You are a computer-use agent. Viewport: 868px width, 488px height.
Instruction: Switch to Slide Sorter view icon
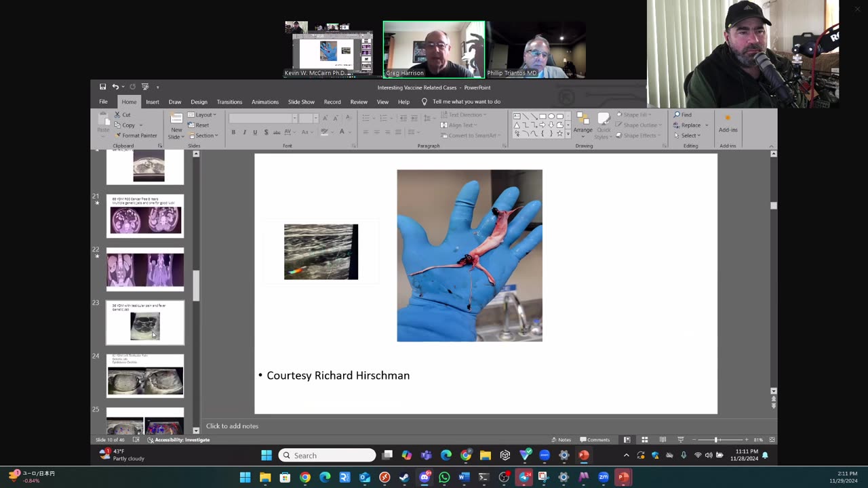(644, 440)
